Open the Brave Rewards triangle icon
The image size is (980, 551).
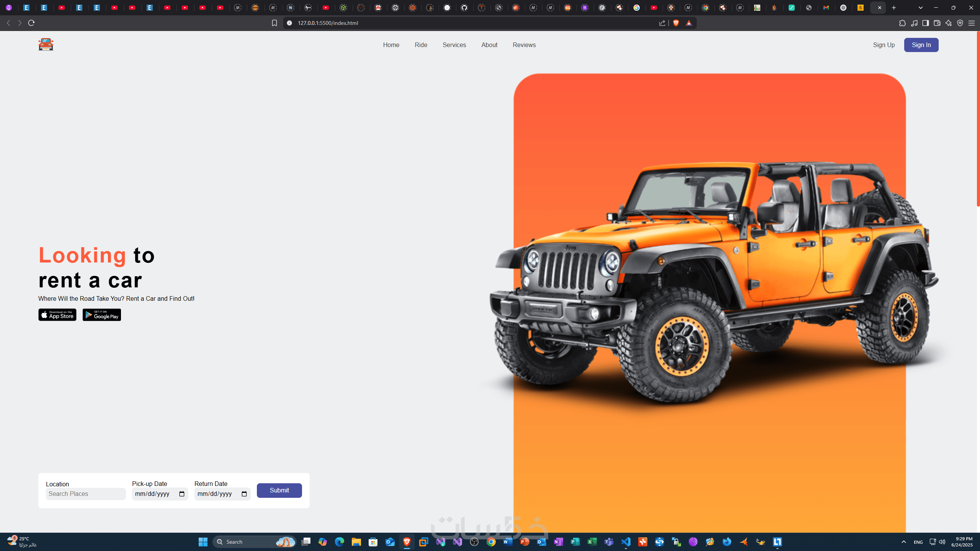[x=689, y=23]
